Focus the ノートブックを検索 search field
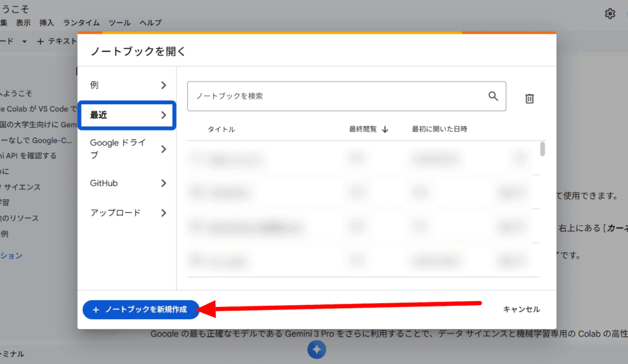 point(337,96)
